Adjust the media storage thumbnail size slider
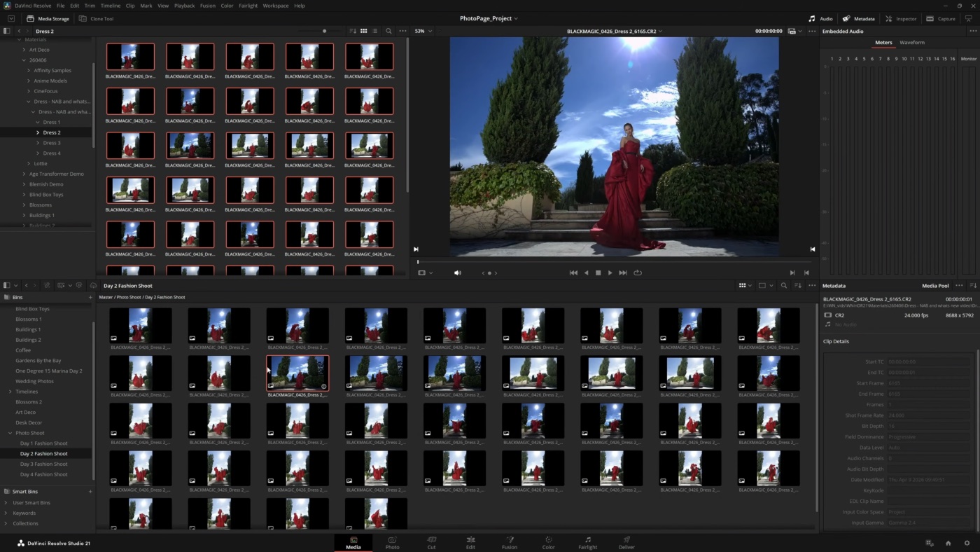The height and width of the screenshot is (552, 980). coord(324,32)
